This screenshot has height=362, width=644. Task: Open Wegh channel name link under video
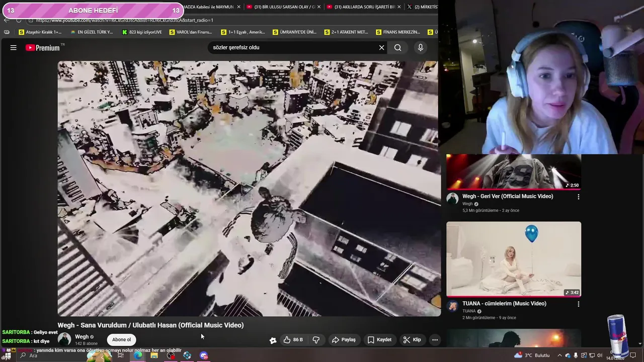click(x=82, y=337)
